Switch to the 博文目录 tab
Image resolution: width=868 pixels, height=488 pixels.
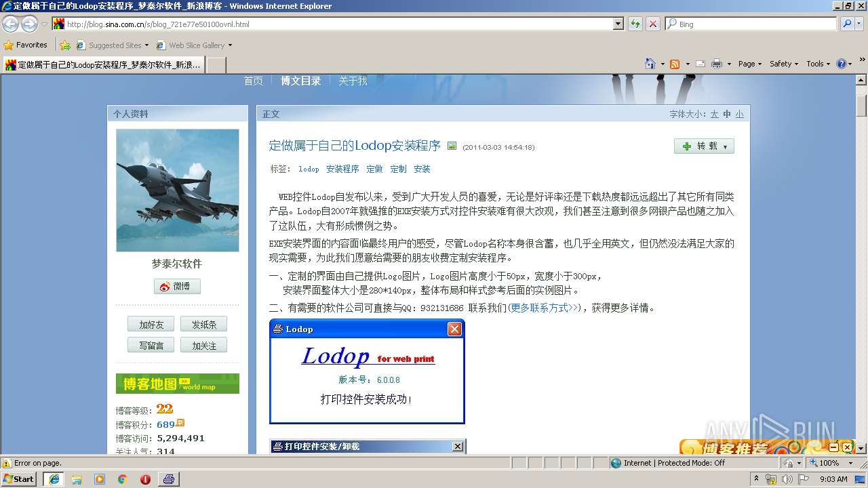300,81
